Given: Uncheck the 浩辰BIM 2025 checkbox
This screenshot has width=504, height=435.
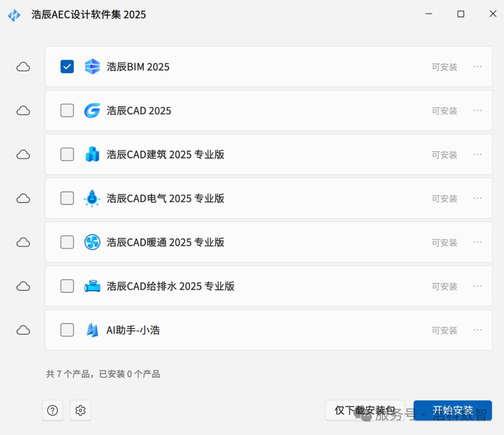Looking at the screenshot, I should click(x=67, y=67).
